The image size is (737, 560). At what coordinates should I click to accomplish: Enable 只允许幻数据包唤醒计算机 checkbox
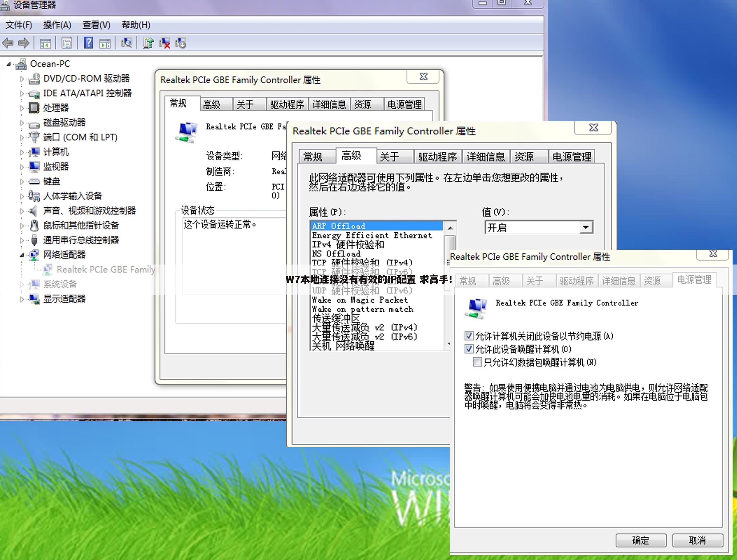477,362
